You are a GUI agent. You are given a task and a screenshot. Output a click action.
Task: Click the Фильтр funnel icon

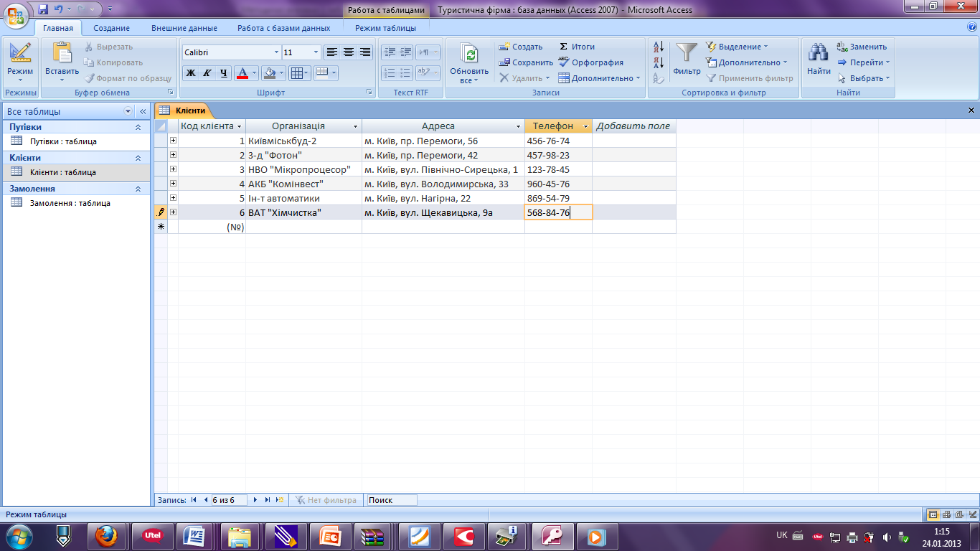click(x=687, y=53)
